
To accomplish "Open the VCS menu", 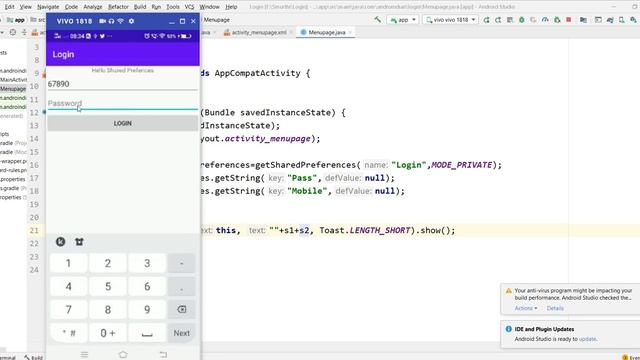I will [x=189, y=7].
